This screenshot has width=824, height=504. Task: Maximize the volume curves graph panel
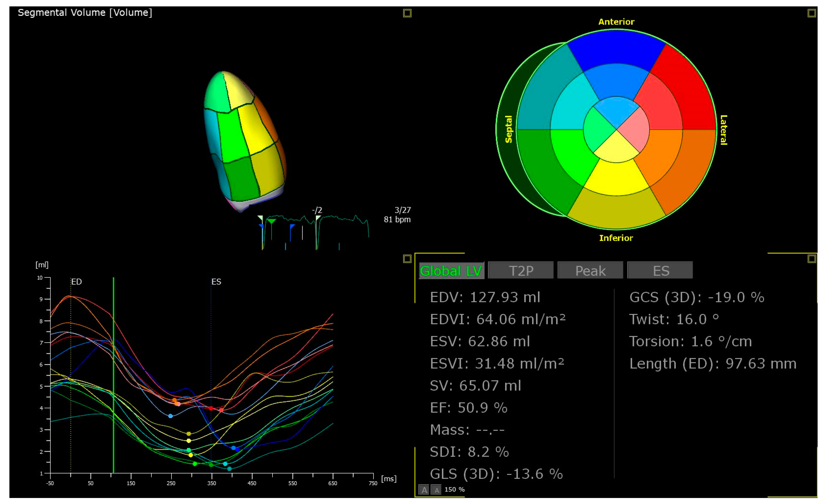(x=407, y=258)
